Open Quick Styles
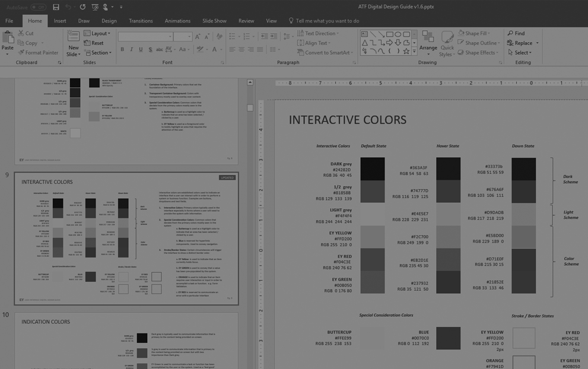The image size is (588, 369). (447, 43)
